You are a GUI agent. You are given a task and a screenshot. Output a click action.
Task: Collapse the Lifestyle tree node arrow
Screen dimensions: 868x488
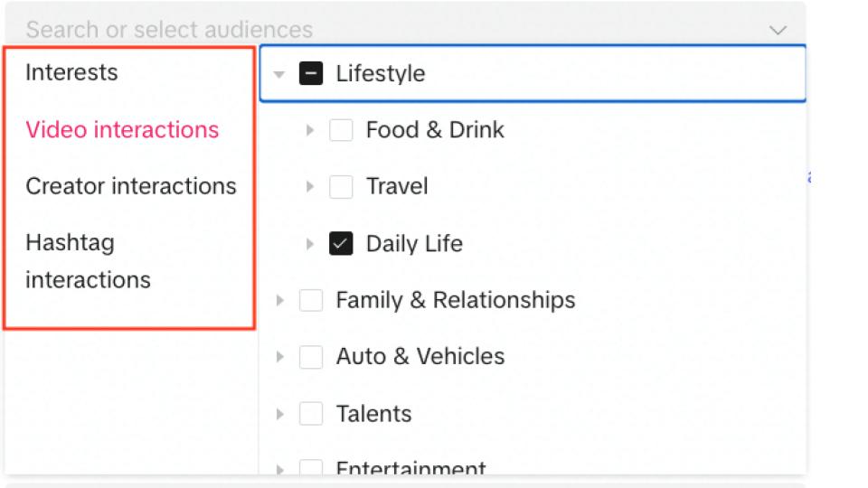coord(279,74)
